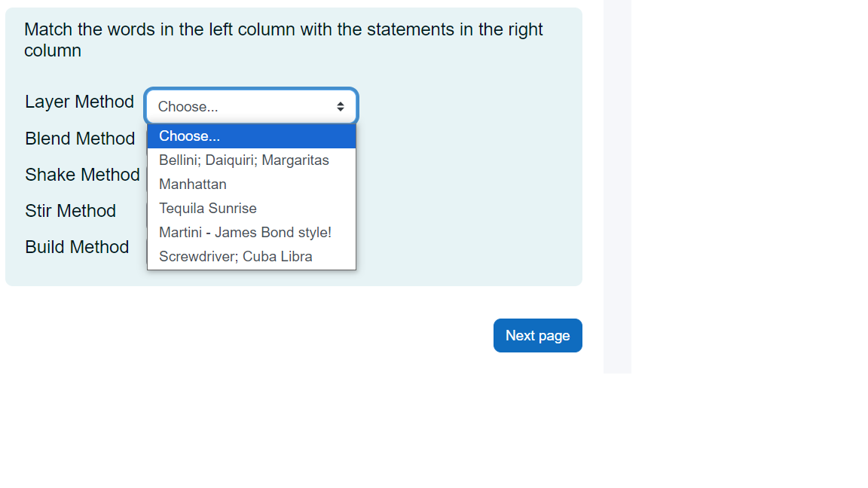
Task: Select "Tequila Sunrise" option
Action: point(207,208)
